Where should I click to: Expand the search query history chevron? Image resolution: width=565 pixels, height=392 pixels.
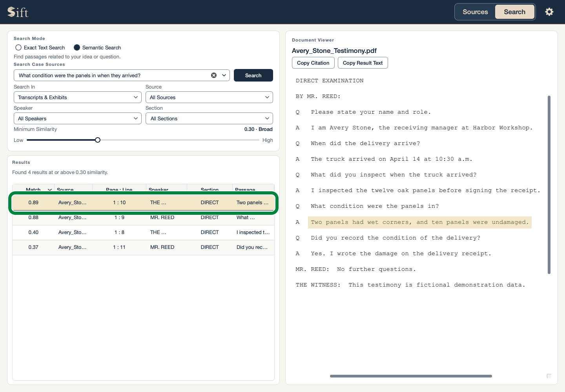coord(224,75)
